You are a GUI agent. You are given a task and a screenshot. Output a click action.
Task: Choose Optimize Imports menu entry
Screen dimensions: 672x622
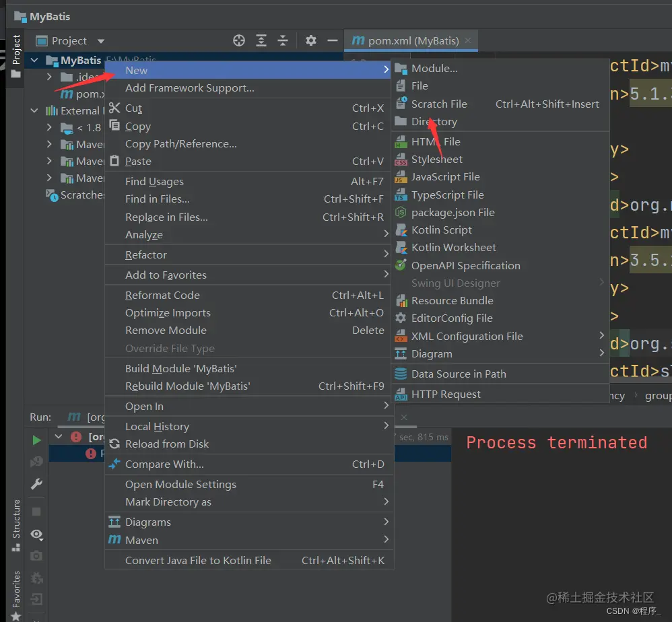pyautogui.click(x=248, y=313)
